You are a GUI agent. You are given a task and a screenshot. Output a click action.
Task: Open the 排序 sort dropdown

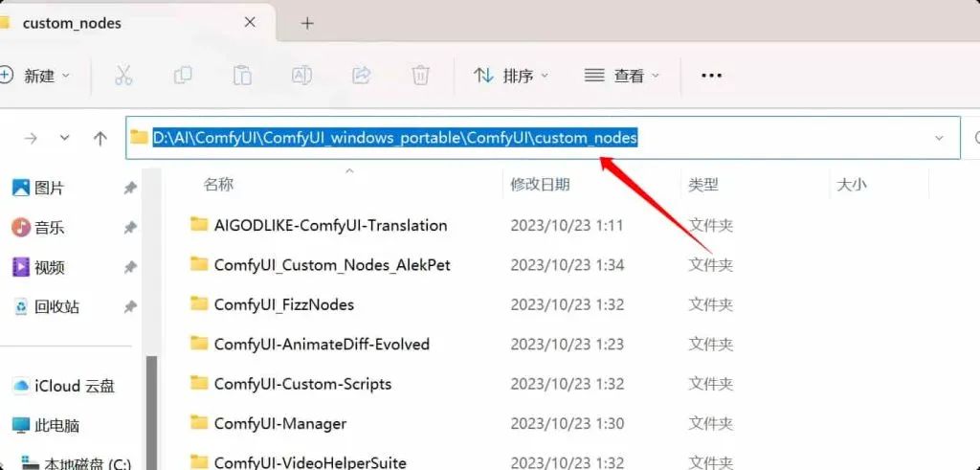511,76
